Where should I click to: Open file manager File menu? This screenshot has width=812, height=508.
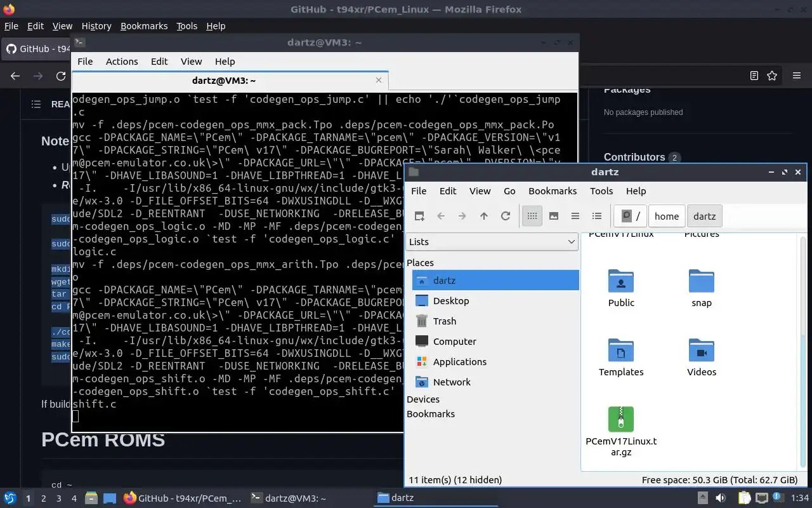pos(419,190)
